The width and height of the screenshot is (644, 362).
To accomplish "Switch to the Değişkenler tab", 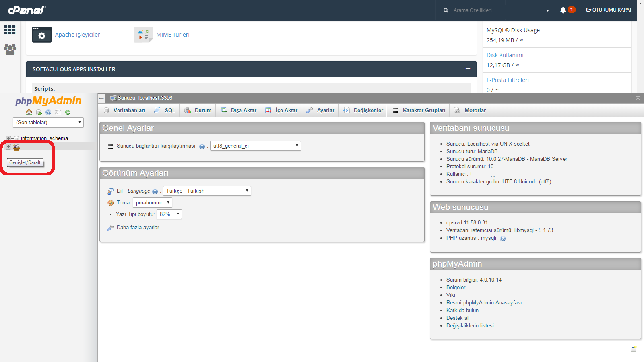I will (x=363, y=110).
